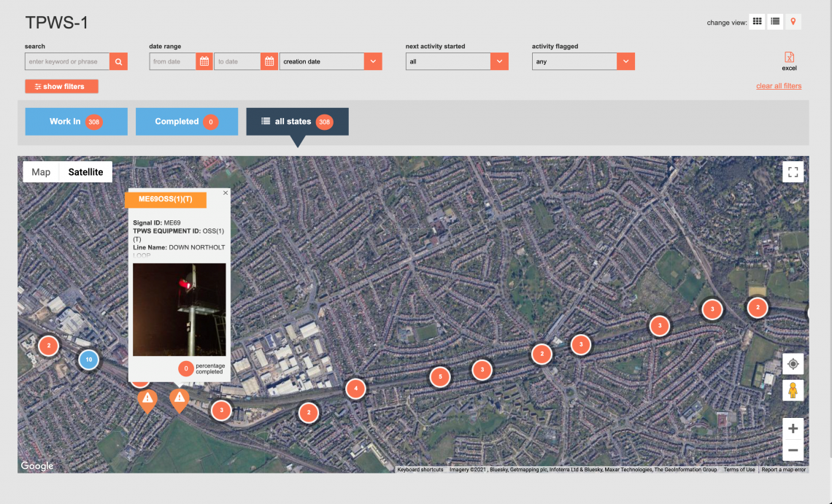This screenshot has width=832, height=504.
Task: Open the from date calendar picker
Action: 204,62
